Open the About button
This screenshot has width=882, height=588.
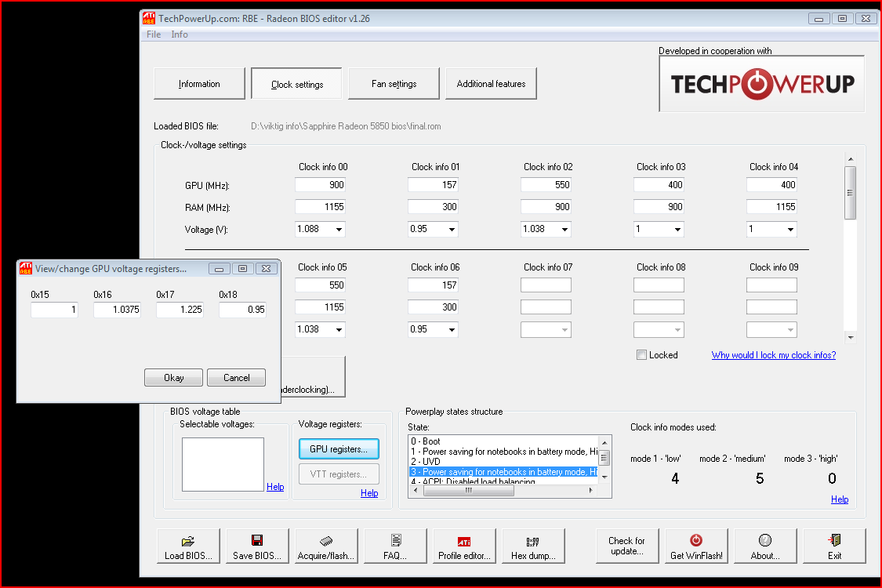click(765, 546)
